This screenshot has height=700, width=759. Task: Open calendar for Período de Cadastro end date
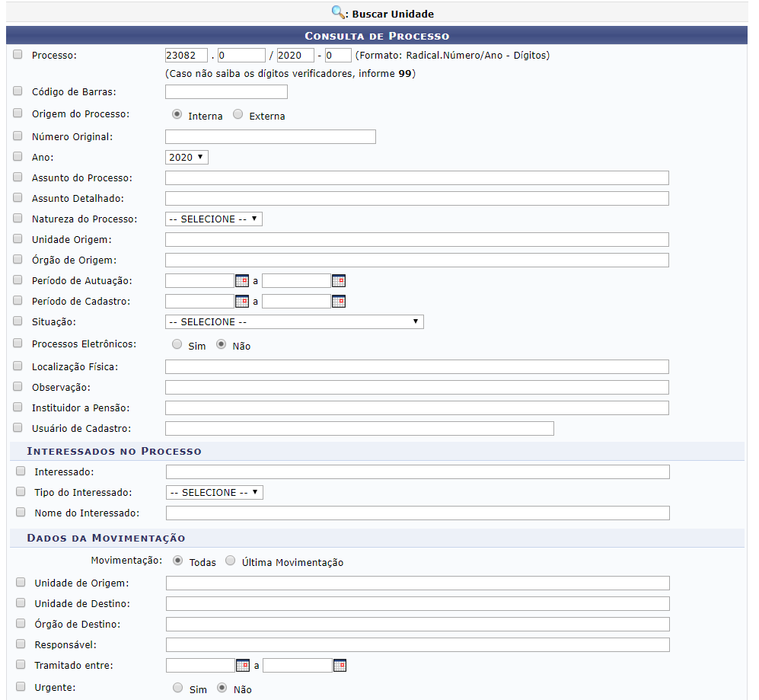tap(339, 301)
